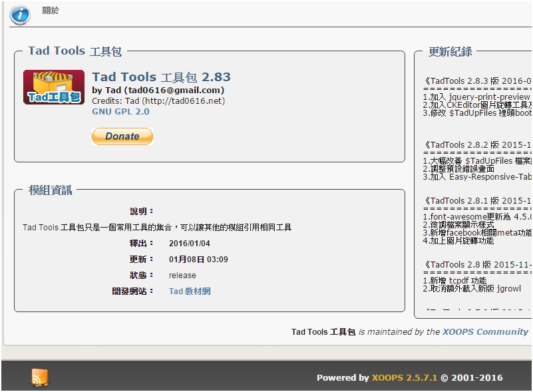
Task: Click the 更新紀錄 changelog heading
Action: point(450,52)
